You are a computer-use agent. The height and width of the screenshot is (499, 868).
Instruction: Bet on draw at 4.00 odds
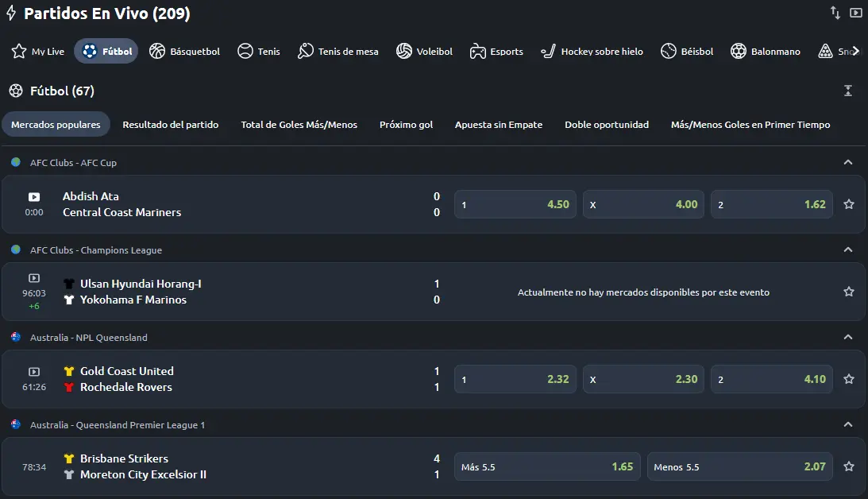643,204
